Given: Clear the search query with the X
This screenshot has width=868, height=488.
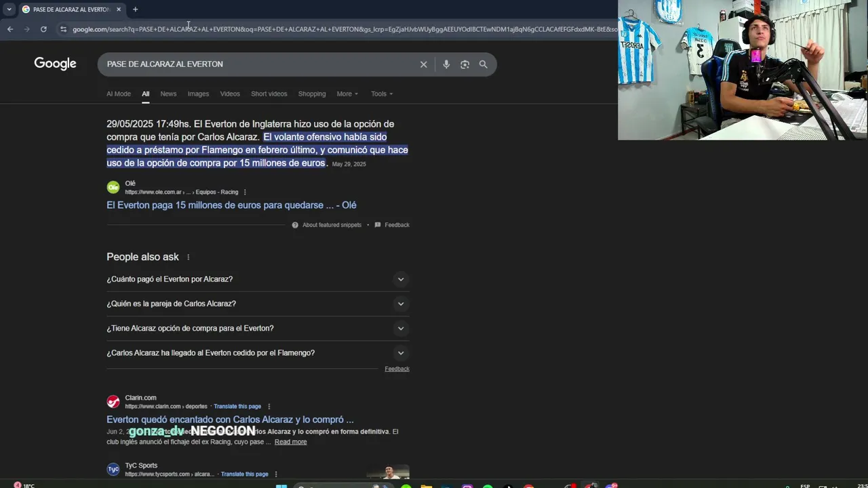Looking at the screenshot, I should [423, 64].
